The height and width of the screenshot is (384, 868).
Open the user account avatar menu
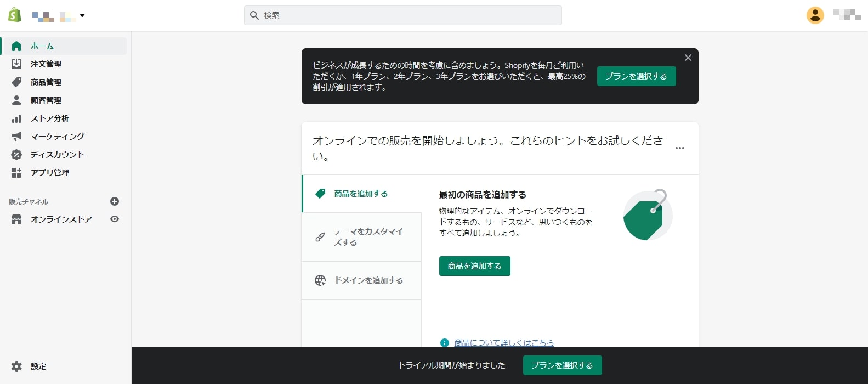tap(815, 15)
